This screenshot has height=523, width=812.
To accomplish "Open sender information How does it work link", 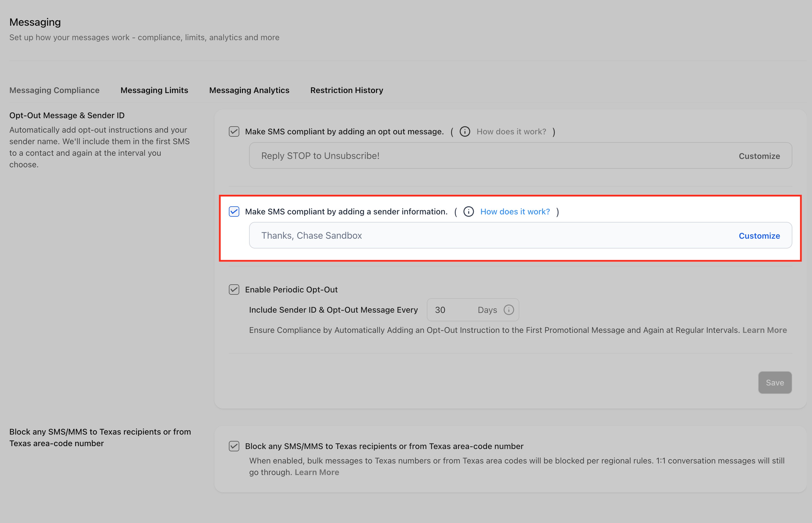I will pos(515,212).
